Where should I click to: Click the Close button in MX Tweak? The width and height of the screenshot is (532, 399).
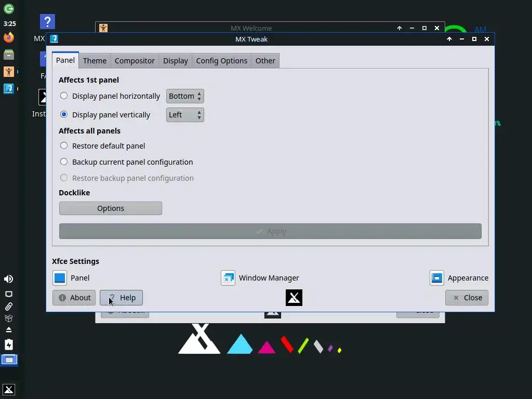[x=467, y=298]
